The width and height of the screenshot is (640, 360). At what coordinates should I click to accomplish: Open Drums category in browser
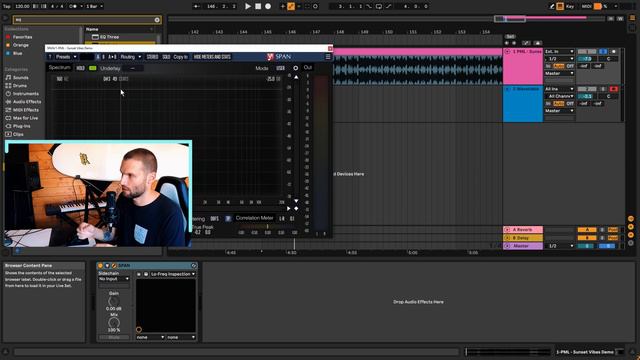click(x=20, y=86)
